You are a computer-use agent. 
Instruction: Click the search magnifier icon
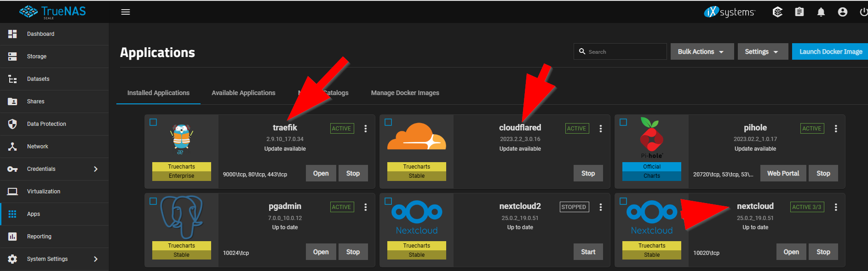(582, 51)
